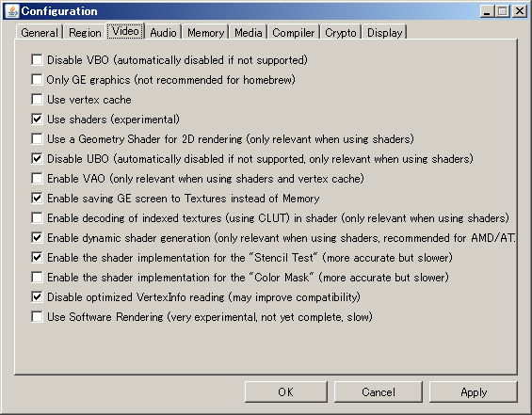Image resolution: width=532 pixels, height=415 pixels.
Task: Check Use Software Rendering option
Action: (37, 317)
